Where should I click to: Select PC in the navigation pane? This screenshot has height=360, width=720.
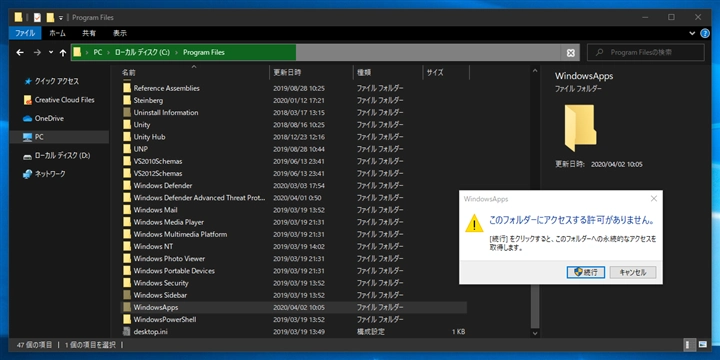pos(59,137)
